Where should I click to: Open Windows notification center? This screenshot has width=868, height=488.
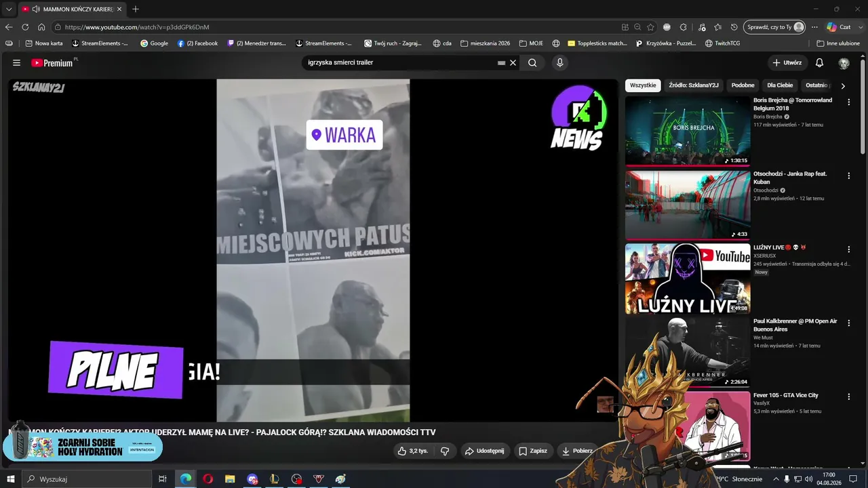[853, 479]
